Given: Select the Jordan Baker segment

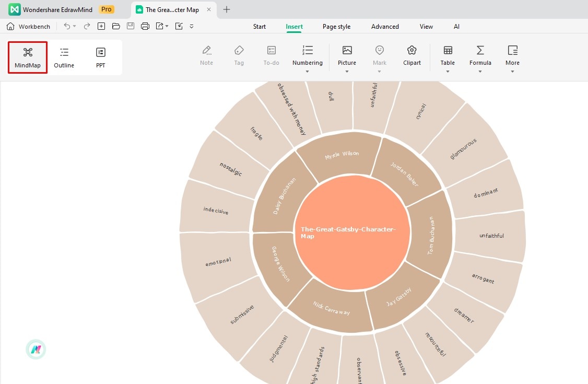Looking at the screenshot, I should point(405,174).
